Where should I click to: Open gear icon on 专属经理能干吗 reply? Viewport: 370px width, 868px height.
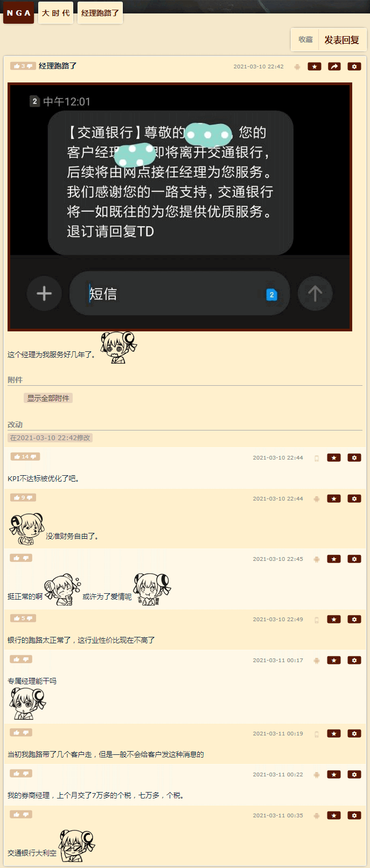click(x=354, y=660)
